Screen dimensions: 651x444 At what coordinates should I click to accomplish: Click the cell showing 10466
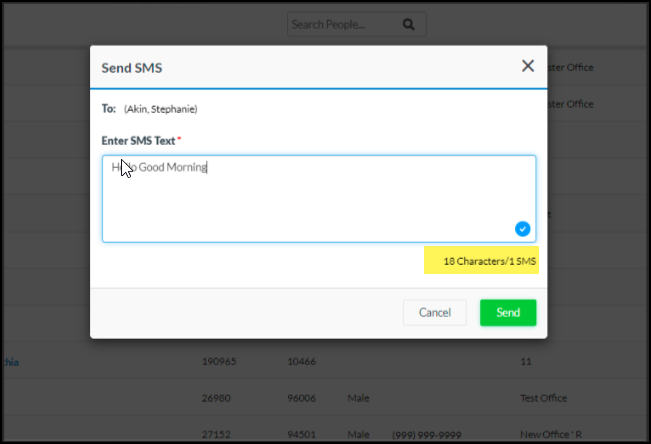pos(302,364)
